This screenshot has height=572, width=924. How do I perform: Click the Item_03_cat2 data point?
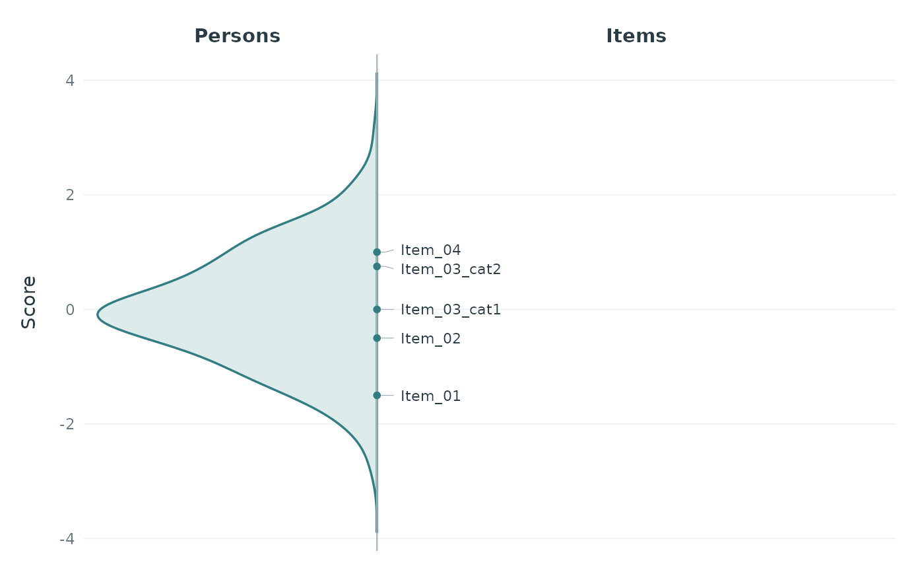(x=377, y=266)
